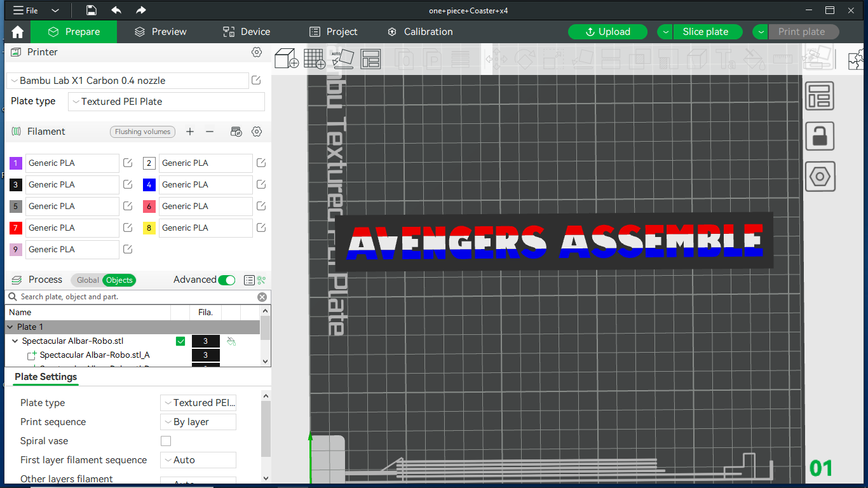Switch to the Project tab
Image resolution: width=868 pixels, height=488 pixels.
click(333, 32)
